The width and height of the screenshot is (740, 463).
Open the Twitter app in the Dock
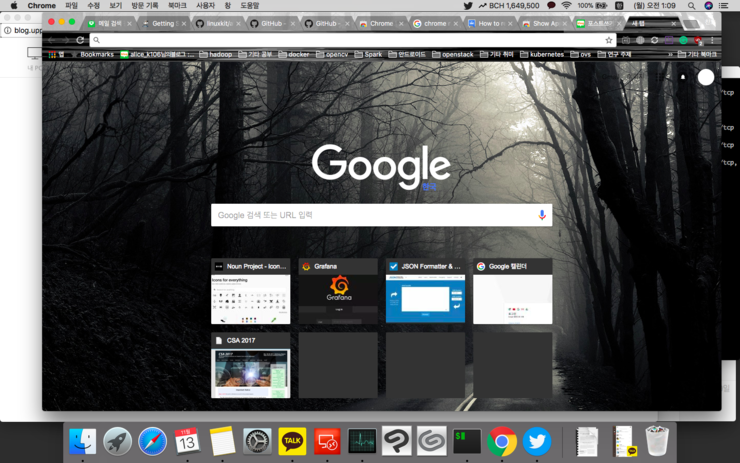(537, 441)
